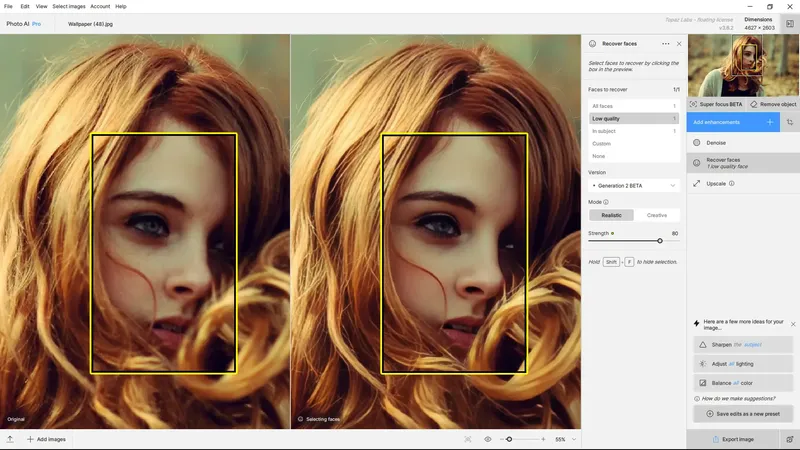Image resolution: width=800 pixels, height=450 pixels.
Task: Click the upload icon at bottom left
Action: (10, 439)
